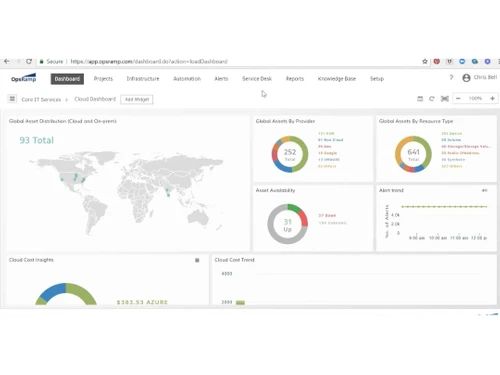Reload the page with browser refresh icon

point(29,61)
